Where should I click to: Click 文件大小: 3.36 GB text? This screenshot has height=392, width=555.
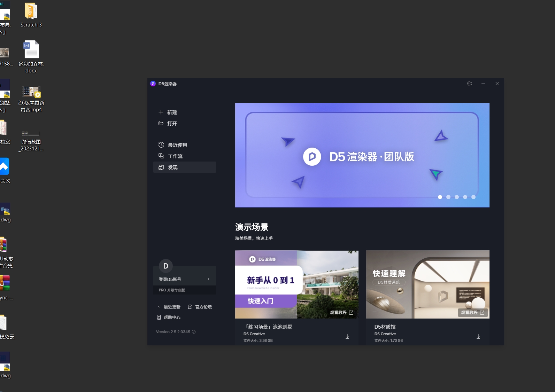(x=258, y=340)
